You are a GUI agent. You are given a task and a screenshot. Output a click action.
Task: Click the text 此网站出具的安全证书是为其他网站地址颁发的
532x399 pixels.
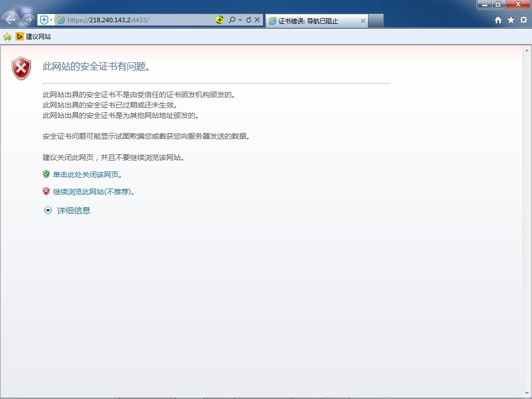pyautogui.click(x=121, y=115)
